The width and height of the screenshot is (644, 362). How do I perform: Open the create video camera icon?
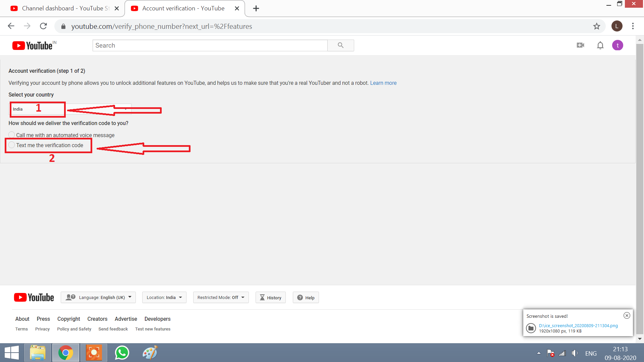pos(580,45)
